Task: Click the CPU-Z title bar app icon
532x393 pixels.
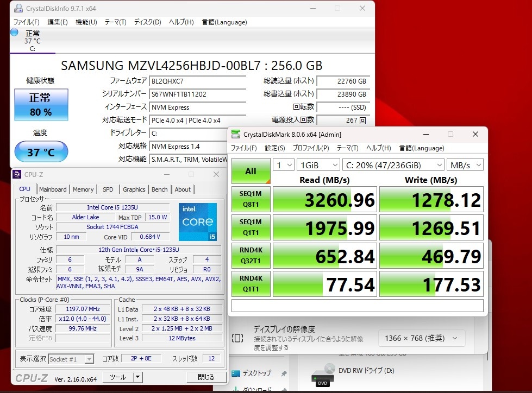Action: pyautogui.click(x=17, y=174)
